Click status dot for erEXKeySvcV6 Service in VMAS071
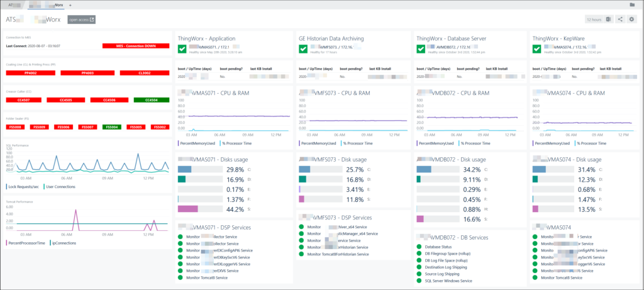The height and width of the screenshot is (290, 644). click(180, 257)
